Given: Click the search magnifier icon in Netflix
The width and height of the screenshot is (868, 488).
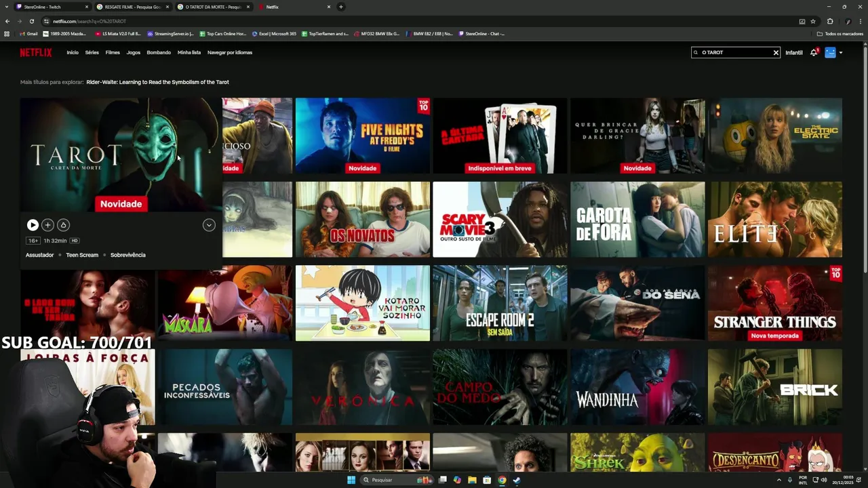Looking at the screenshot, I should pos(696,52).
